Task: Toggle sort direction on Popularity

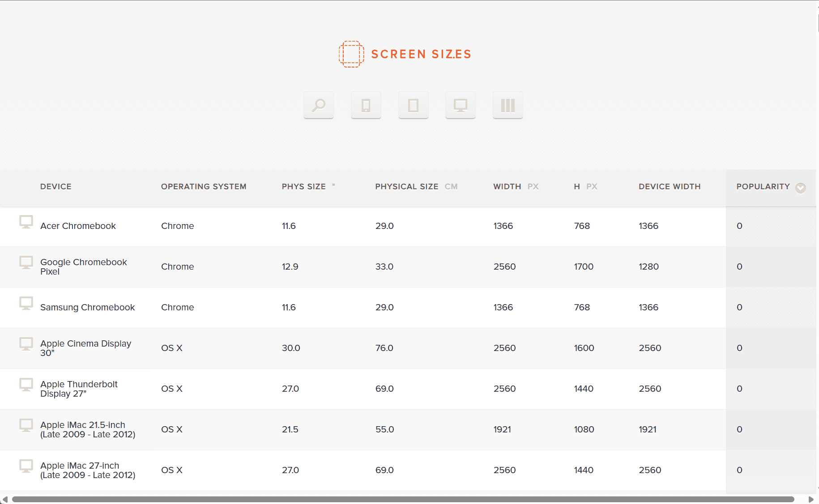Action: pyautogui.click(x=764, y=186)
